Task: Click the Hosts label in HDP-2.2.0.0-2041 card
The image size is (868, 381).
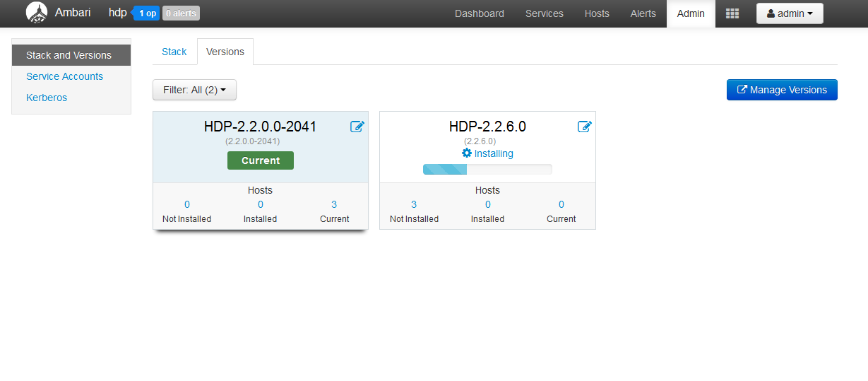Action: (260, 190)
